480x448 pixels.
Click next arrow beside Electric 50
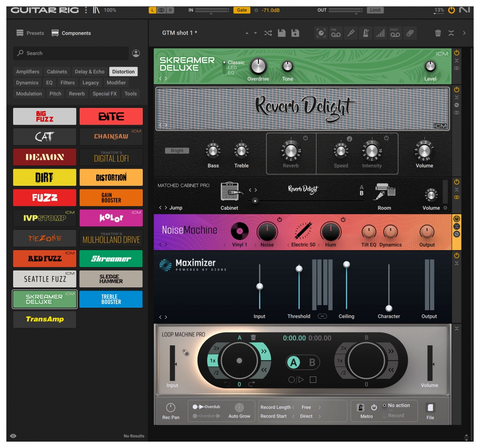(319, 245)
